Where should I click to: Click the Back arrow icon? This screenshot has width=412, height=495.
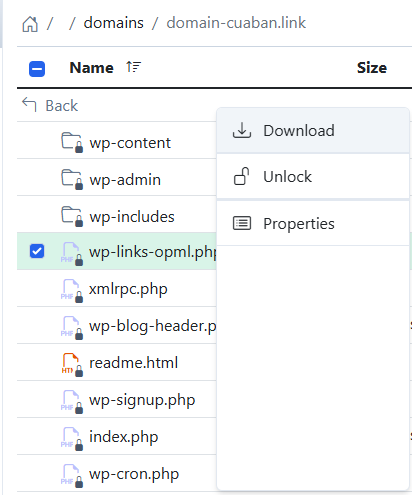coord(29,104)
